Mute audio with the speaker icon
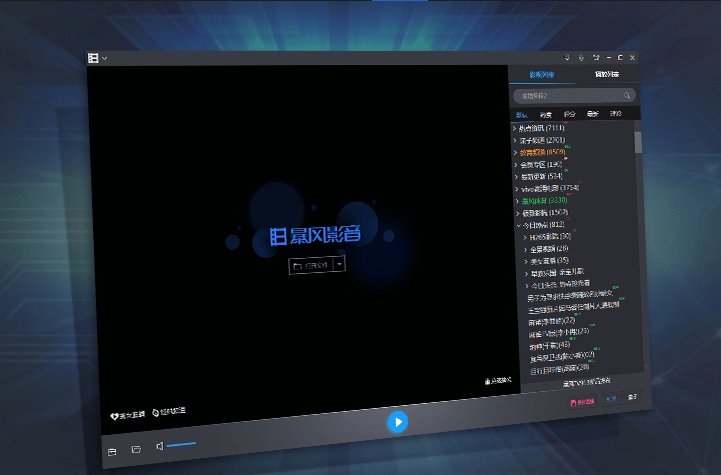 tap(160, 446)
